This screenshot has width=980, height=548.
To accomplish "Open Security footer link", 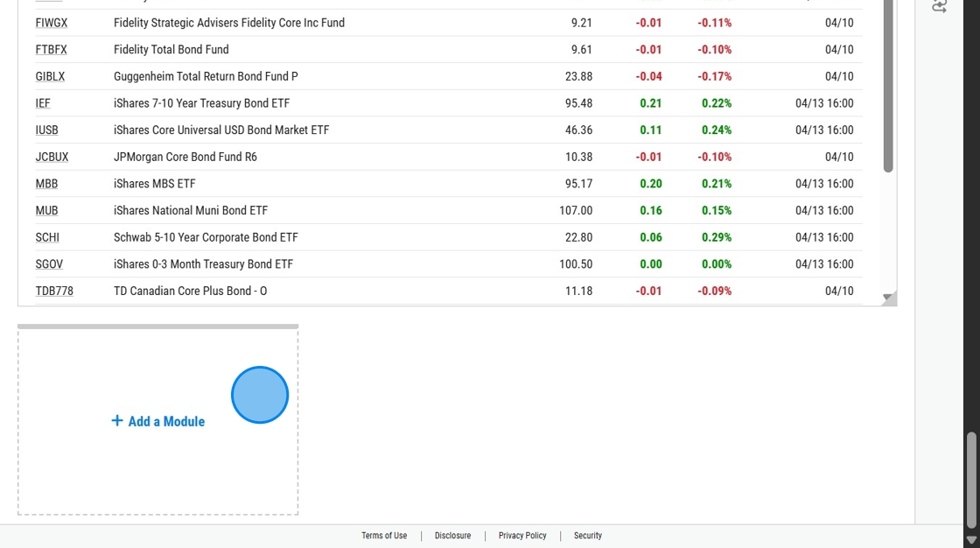I will (x=587, y=536).
